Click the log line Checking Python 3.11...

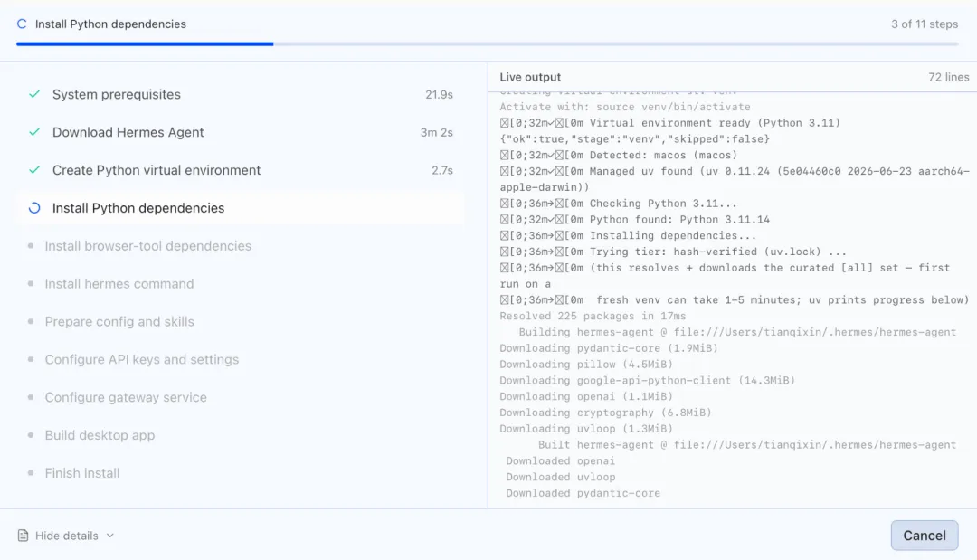point(619,204)
